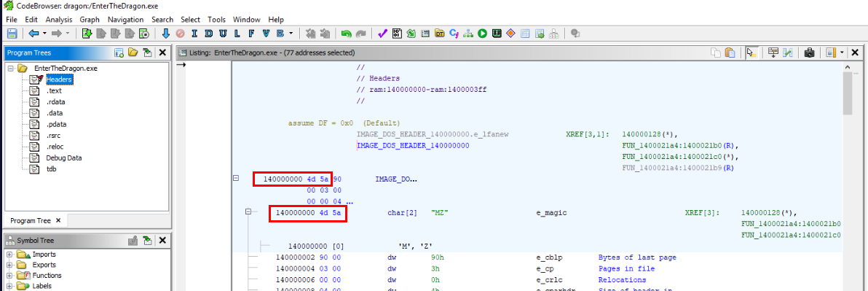The height and width of the screenshot is (291, 868).
Task: Open the Tools menu
Action: (216, 20)
